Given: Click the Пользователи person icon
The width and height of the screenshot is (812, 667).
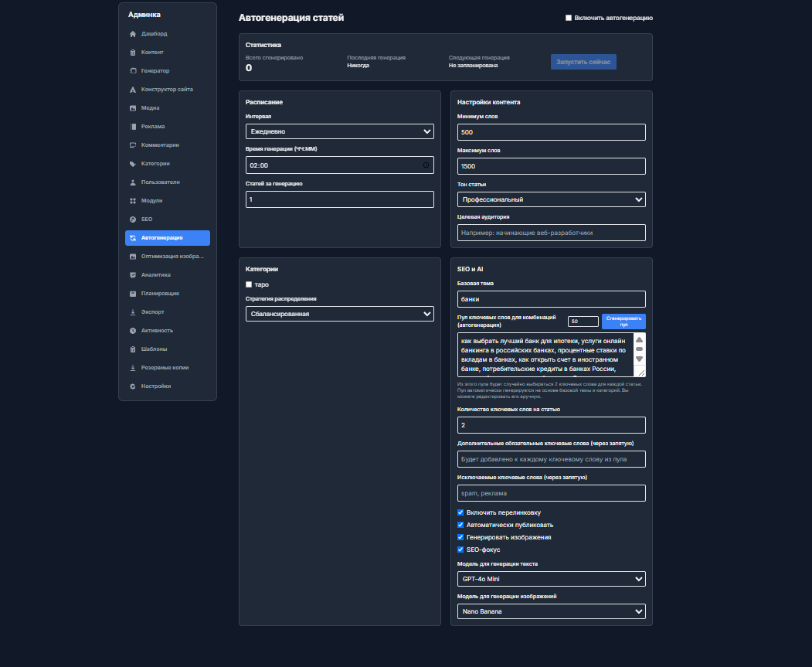Looking at the screenshot, I should [x=133, y=182].
